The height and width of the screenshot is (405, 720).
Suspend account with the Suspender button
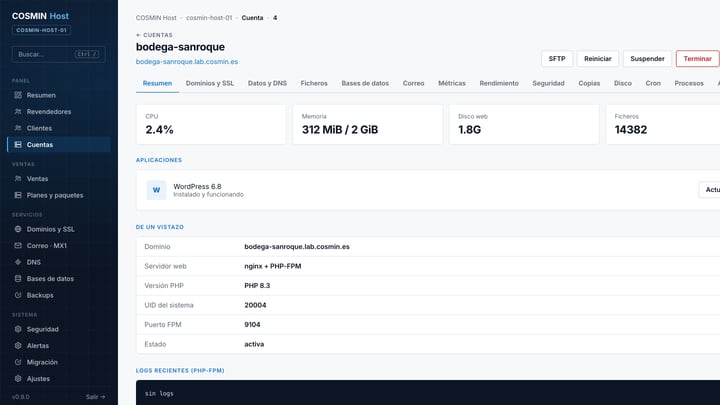pos(647,59)
